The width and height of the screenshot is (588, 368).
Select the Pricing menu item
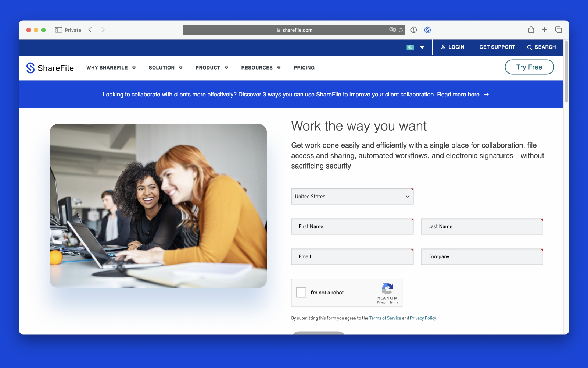point(304,68)
